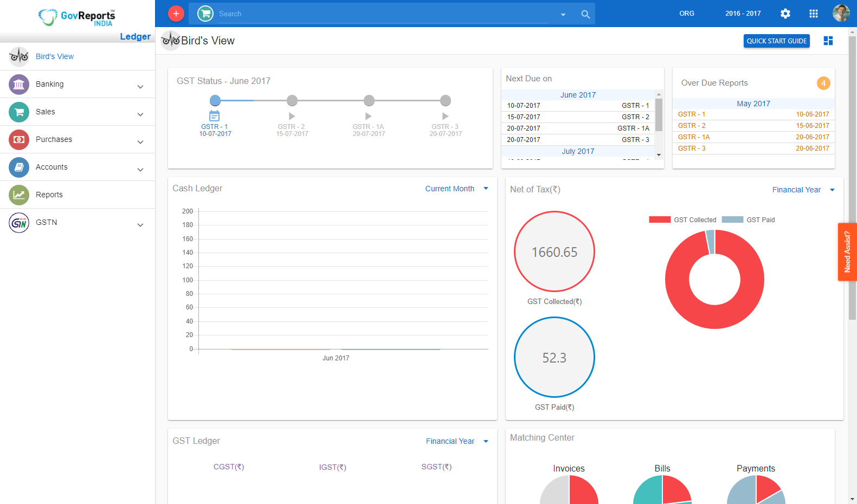Expand the Banking menu chevron
Screen dimensions: 857x504
click(x=140, y=87)
